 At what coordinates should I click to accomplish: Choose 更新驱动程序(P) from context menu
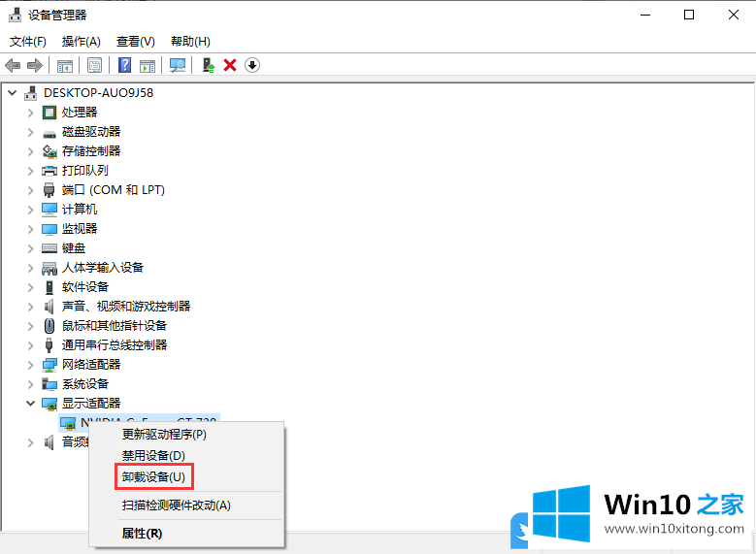pyautogui.click(x=187, y=435)
